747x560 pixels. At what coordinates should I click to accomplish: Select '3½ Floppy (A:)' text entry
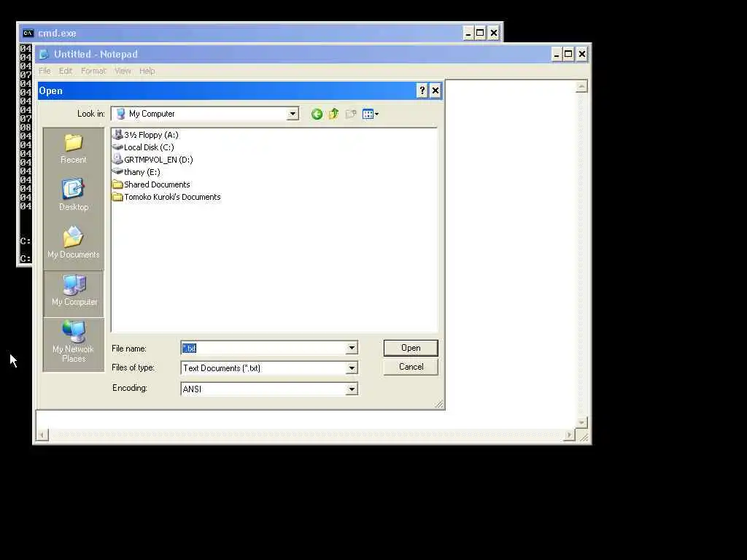[151, 135]
